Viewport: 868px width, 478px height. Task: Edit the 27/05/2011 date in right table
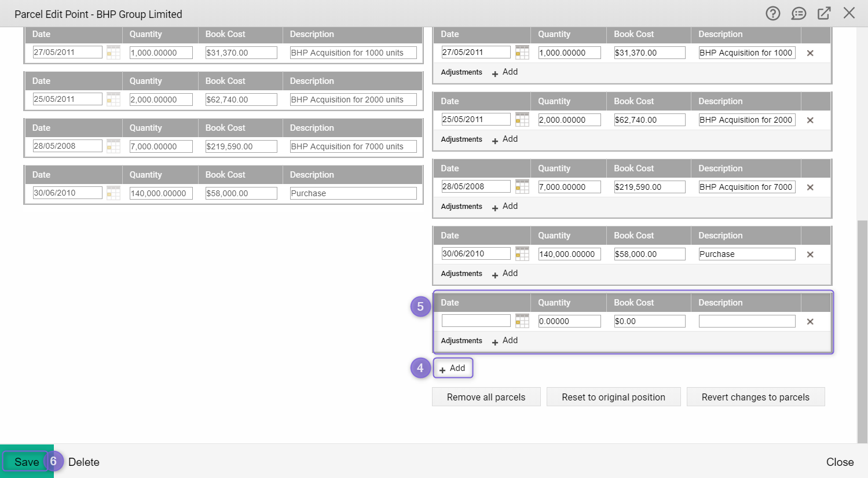[476, 52]
